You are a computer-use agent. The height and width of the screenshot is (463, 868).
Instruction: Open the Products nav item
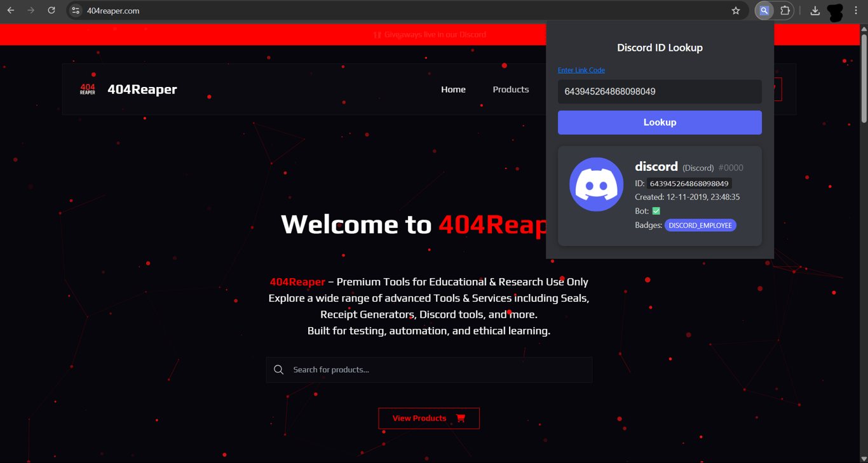(x=511, y=90)
